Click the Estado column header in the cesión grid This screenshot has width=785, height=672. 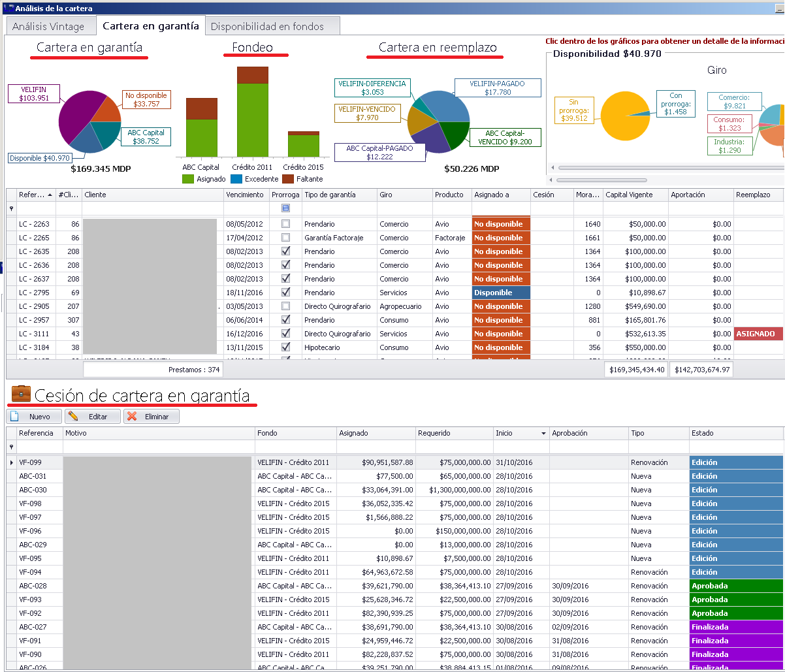[x=736, y=433]
